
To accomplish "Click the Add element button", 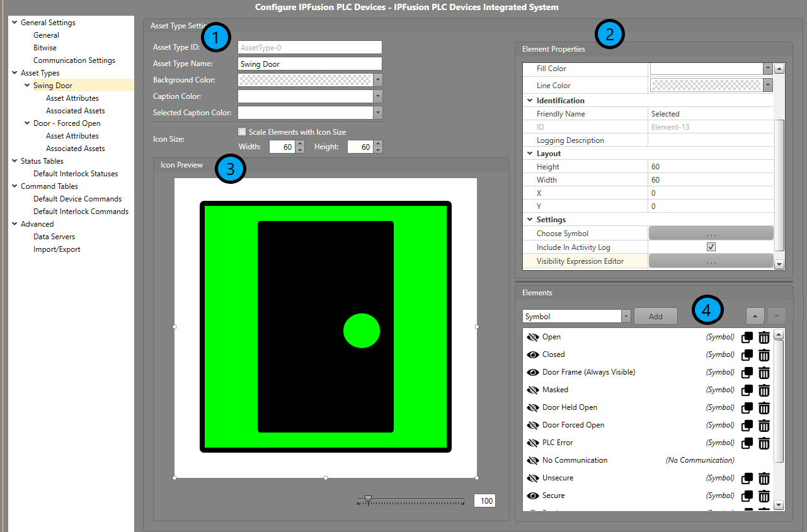I will [656, 317].
